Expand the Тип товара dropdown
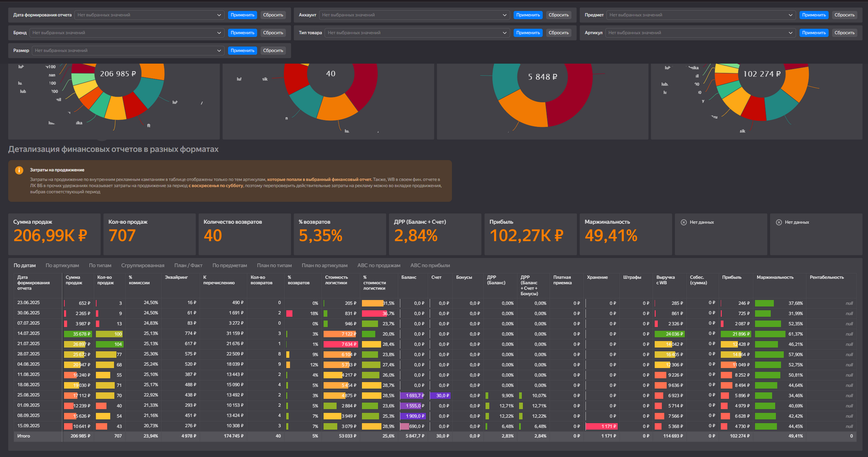This screenshot has width=868, height=457. [504, 33]
